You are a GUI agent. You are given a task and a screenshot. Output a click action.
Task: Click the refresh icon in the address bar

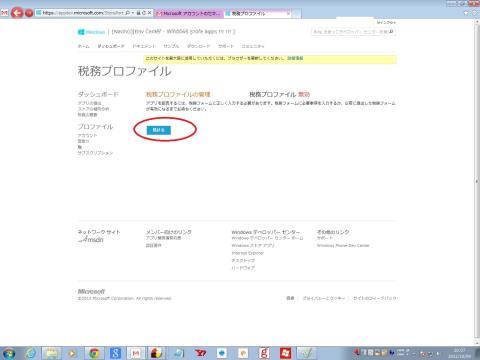click(x=144, y=13)
